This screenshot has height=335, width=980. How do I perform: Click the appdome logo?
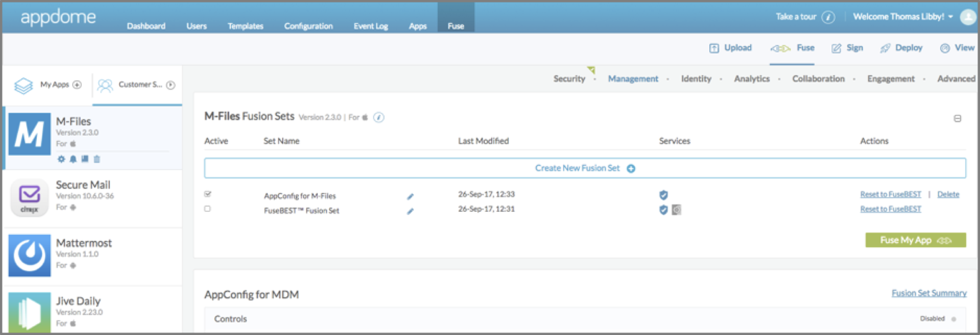pos(58,17)
